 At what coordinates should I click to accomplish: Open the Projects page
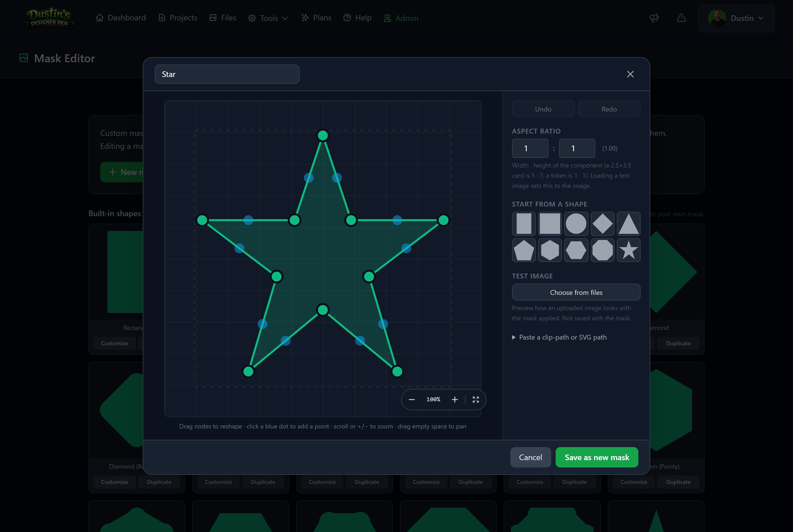(x=178, y=18)
